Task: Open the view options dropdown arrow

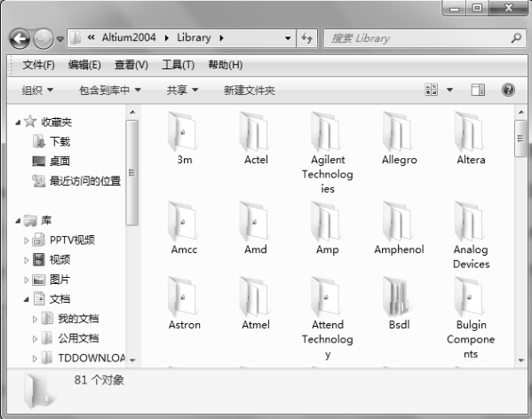Action: tap(449, 91)
